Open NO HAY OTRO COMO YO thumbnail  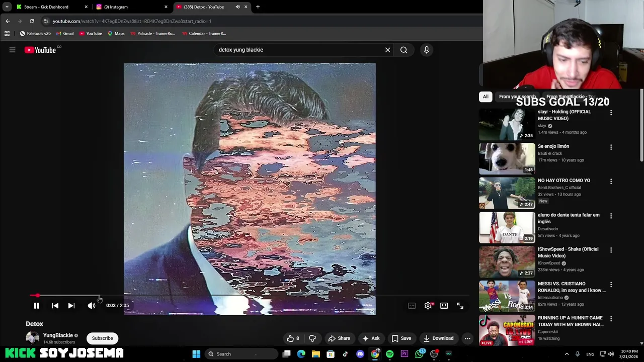[x=507, y=193]
